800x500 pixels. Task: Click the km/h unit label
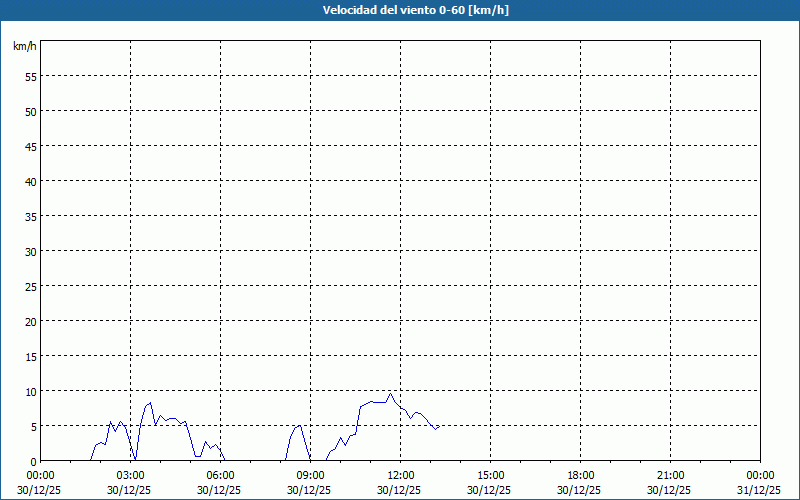coord(25,47)
